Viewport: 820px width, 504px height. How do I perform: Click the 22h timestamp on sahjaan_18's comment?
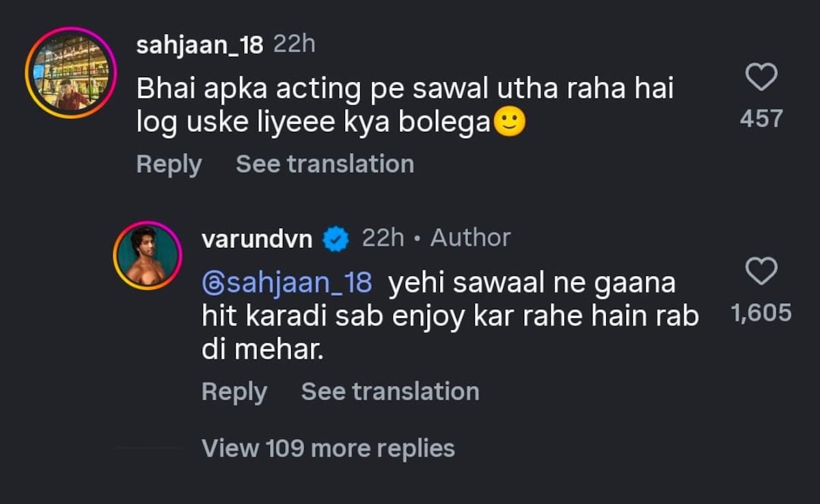point(295,43)
